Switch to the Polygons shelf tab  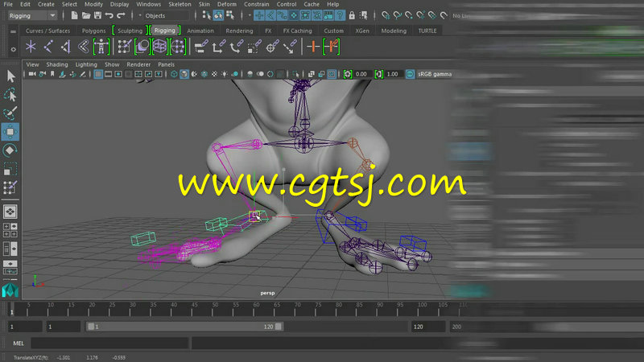tap(93, 31)
